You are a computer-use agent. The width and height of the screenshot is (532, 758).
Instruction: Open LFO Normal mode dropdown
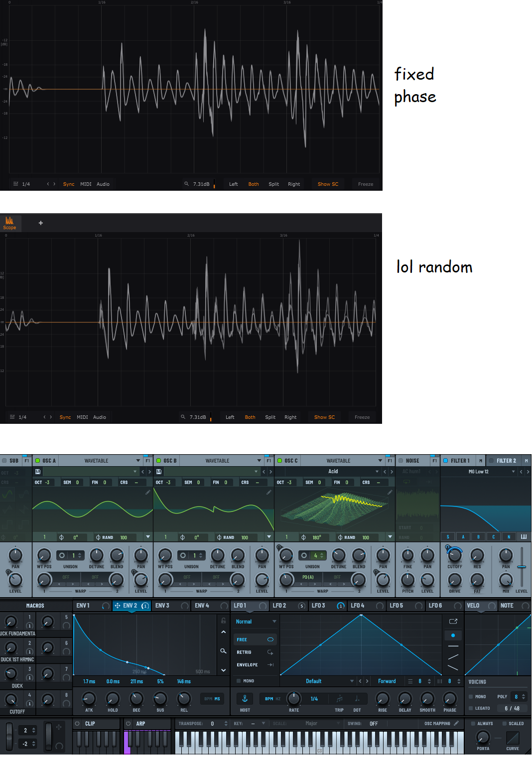tap(256, 622)
